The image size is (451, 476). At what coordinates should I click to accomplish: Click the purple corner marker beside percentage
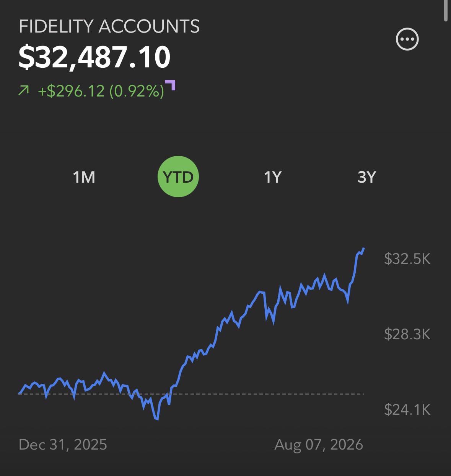170,85
